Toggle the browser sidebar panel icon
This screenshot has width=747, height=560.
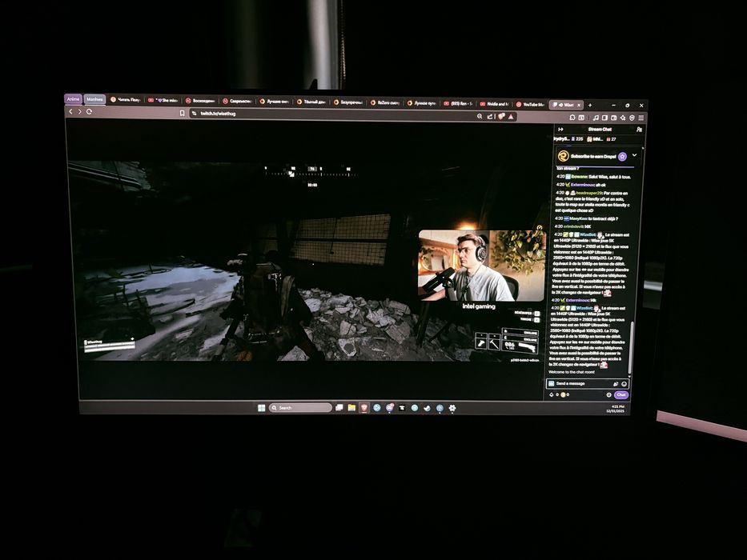[x=604, y=118]
